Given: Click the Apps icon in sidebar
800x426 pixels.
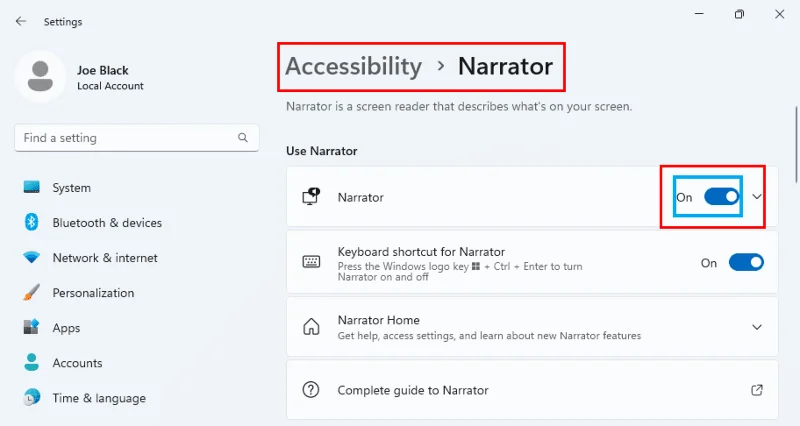Looking at the screenshot, I should (32, 327).
